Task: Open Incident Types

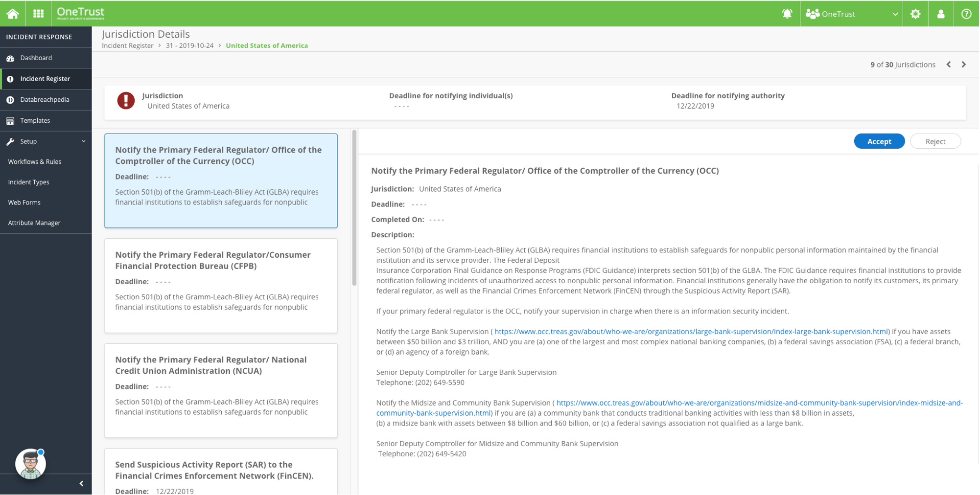Action: coord(29,182)
